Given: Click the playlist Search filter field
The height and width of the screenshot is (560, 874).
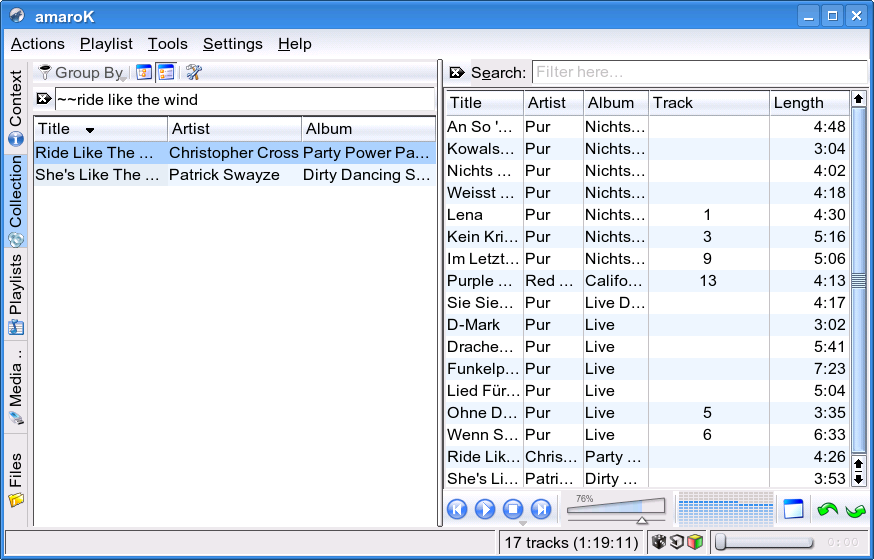Looking at the screenshot, I should pyautogui.click(x=698, y=72).
